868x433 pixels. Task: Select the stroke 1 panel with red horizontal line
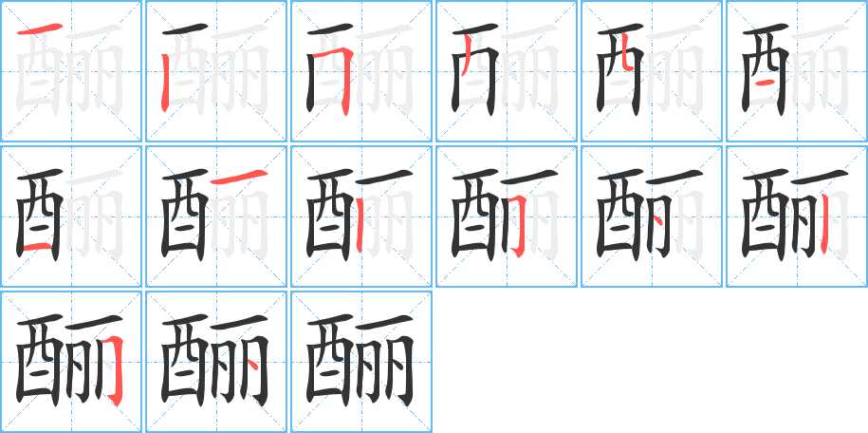click(x=71, y=71)
